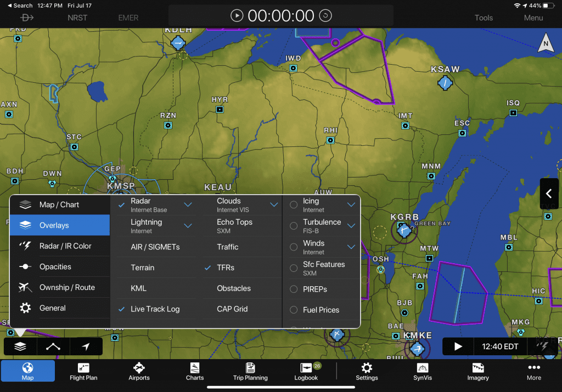Tap the lightning bolt icon bottom right
Screen dimensions: 562x392
tap(543, 346)
